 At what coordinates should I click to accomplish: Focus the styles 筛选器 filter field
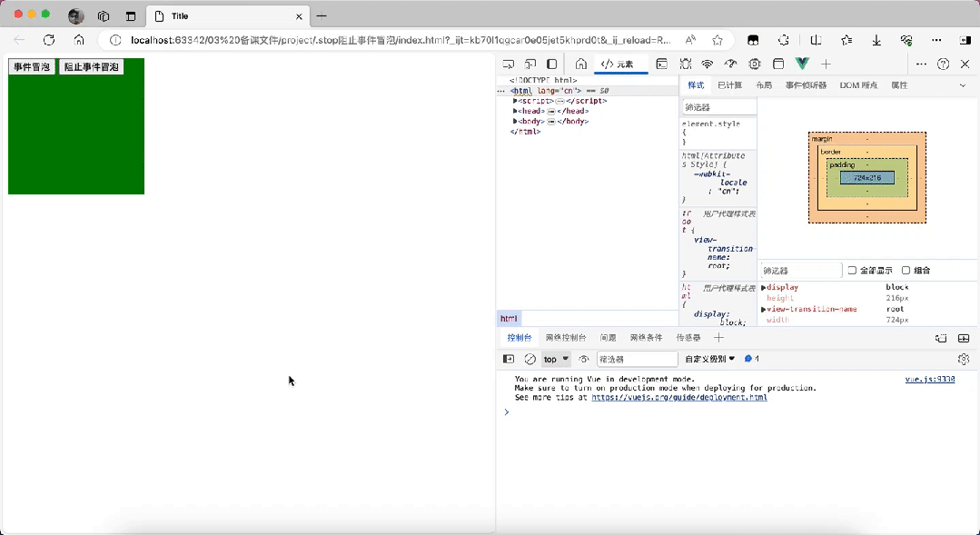pyautogui.click(x=718, y=107)
